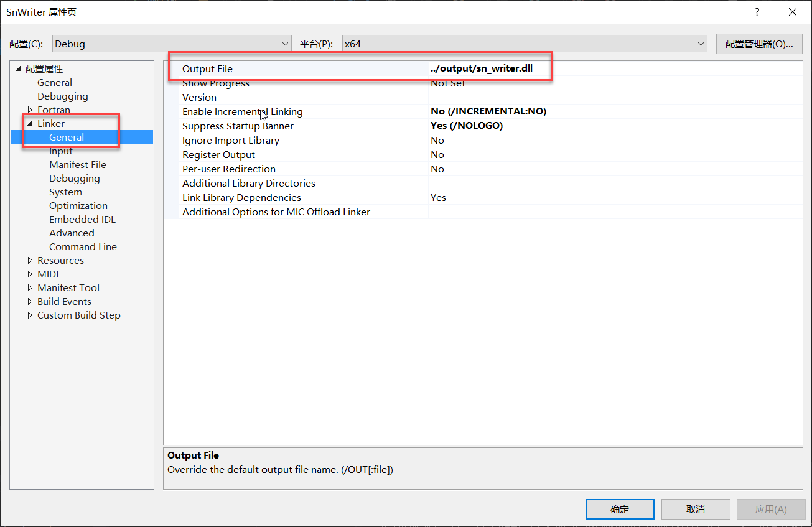
Task: Open the x64 platform dropdown
Action: coord(701,44)
